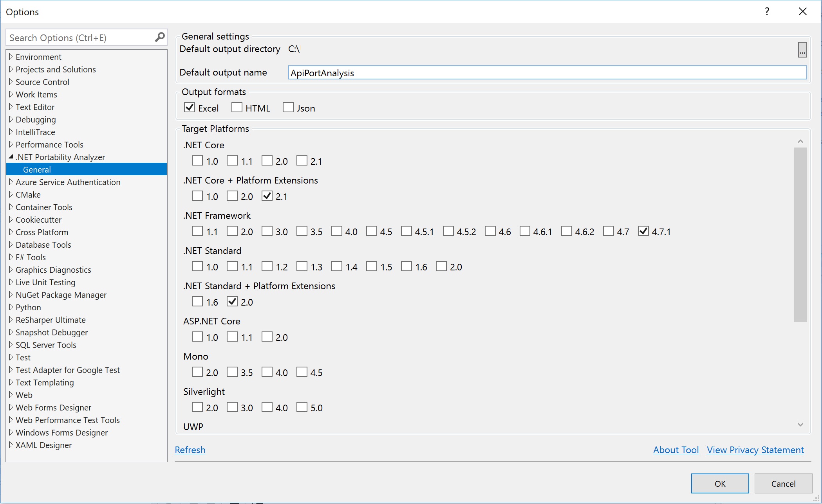The width and height of the screenshot is (822, 504).
Task: Select the General settings menu item
Action: pos(36,169)
